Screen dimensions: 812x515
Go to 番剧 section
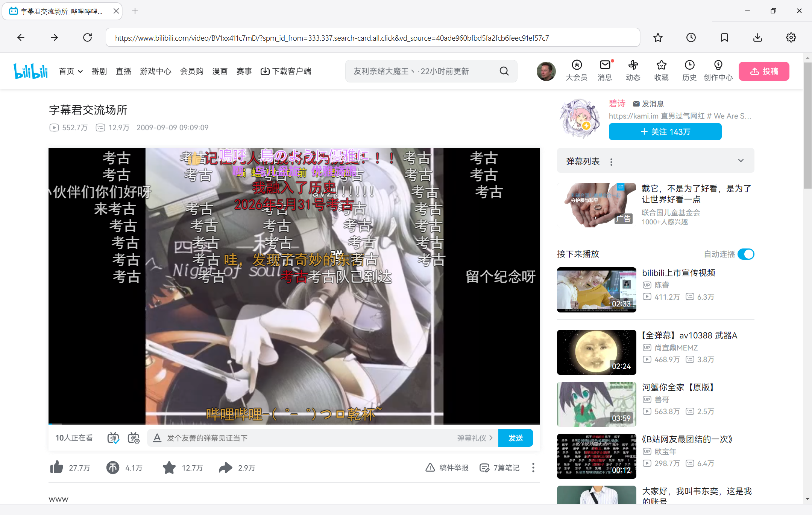(99, 71)
